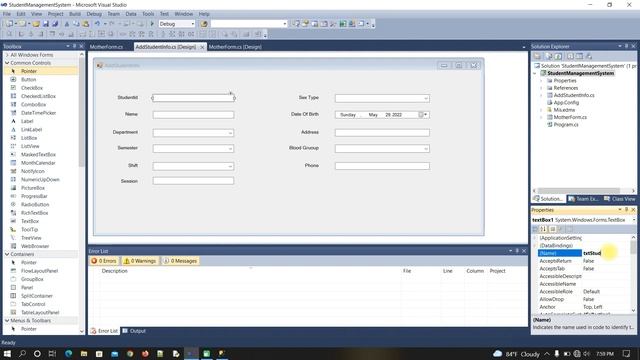Start debugging with the green play icon

(x=152, y=24)
